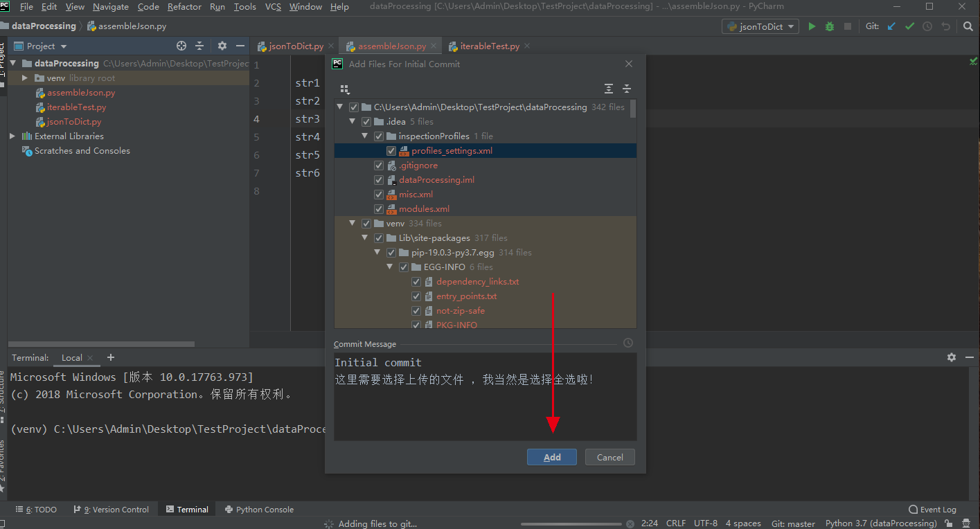
Task: Expand all files in commit dialog
Action: pyautogui.click(x=609, y=89)
